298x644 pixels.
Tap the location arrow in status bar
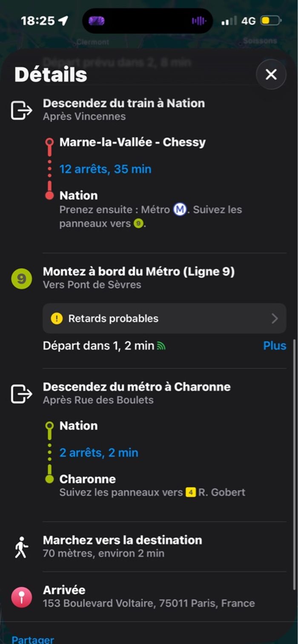point(63,20)
